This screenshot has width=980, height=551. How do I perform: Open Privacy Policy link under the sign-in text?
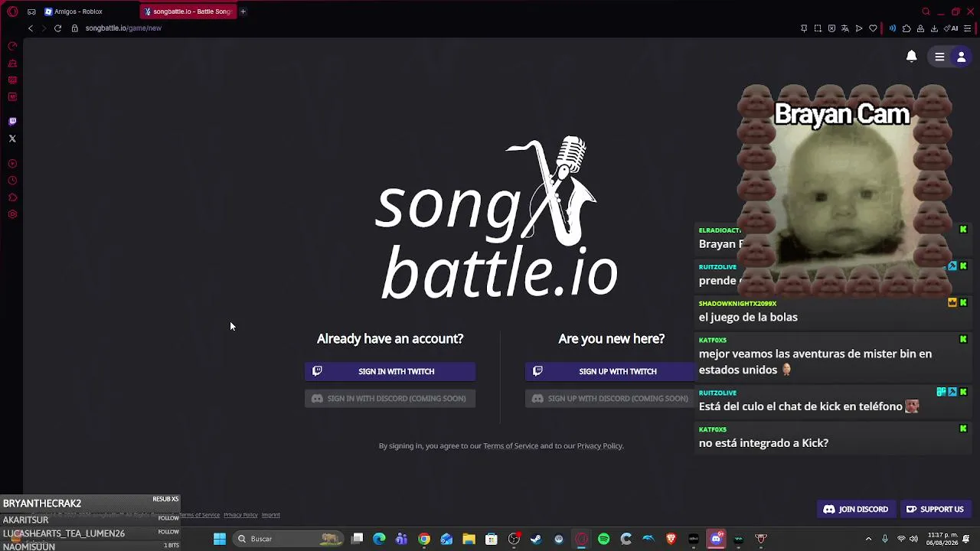point(599,446)
